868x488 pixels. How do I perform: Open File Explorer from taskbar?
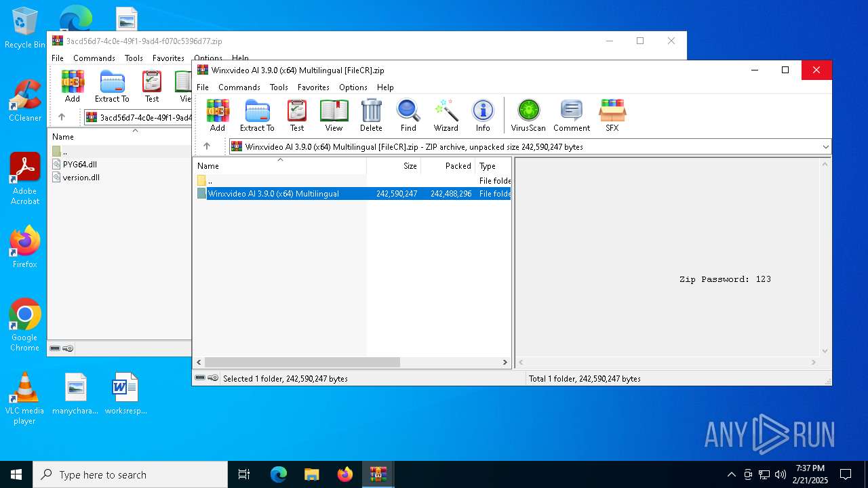pyautogui.click(x=312, y=474)
